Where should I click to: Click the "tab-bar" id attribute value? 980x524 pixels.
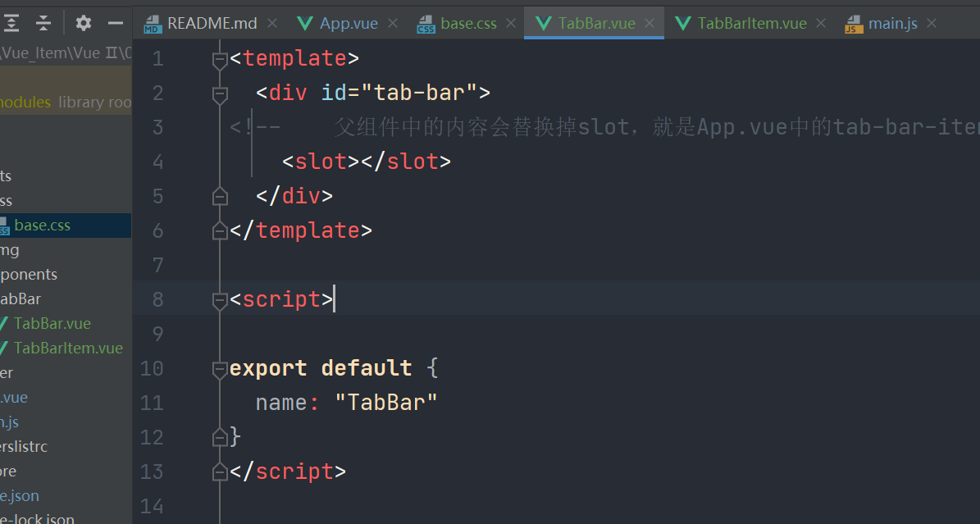click(x=420, y=93)
